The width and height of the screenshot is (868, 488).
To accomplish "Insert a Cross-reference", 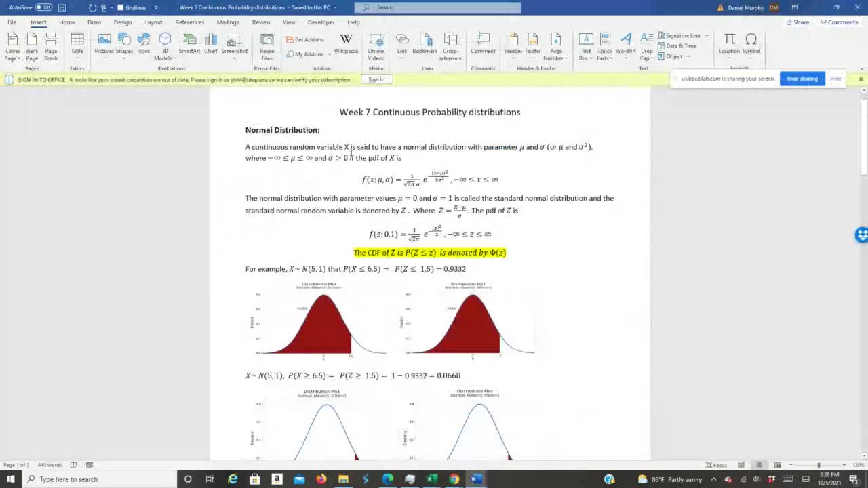I will (x=450, y=46).
